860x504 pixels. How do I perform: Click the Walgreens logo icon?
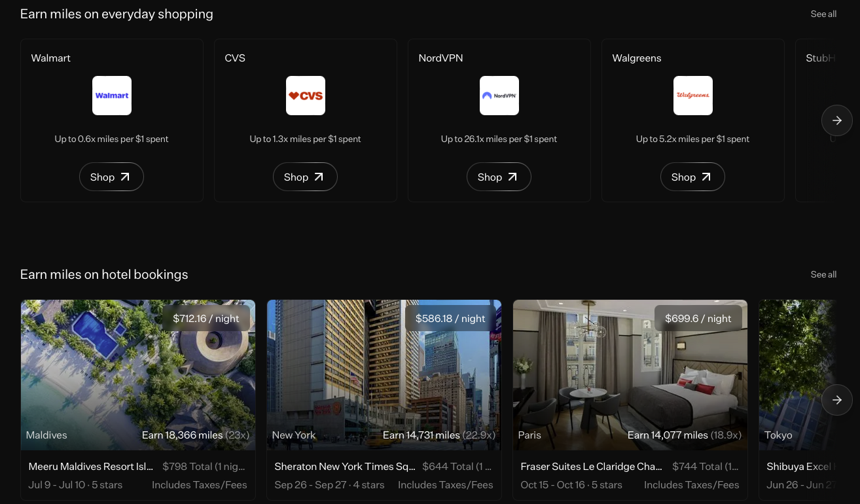click(693, 96)
